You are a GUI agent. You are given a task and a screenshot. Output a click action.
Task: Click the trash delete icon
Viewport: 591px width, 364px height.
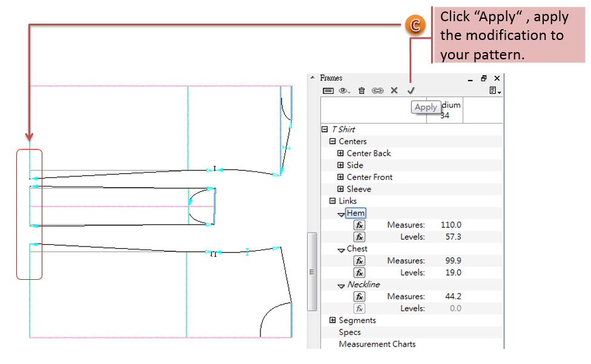362,90
